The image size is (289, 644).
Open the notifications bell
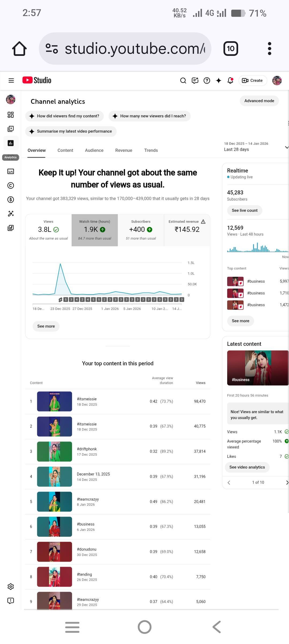tap(230, 80)
